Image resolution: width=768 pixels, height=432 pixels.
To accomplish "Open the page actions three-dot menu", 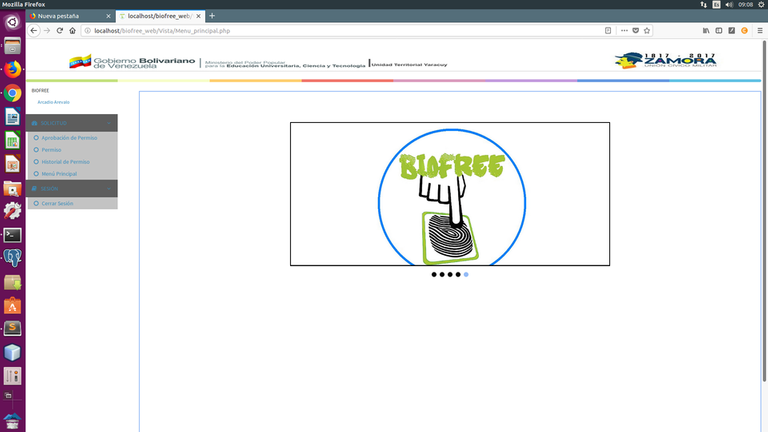I will [624, 30].
